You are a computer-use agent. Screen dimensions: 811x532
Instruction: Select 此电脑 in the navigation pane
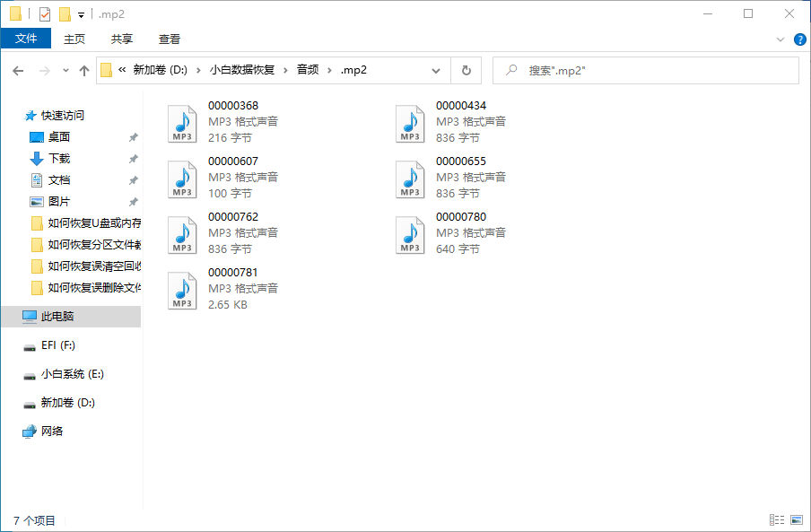point(57,317)
